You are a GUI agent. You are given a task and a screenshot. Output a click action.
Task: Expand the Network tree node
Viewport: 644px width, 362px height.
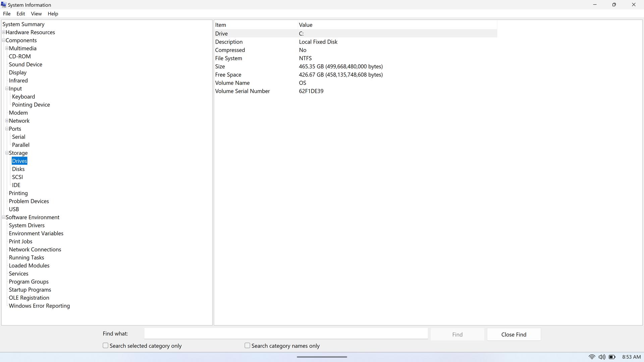7,121
